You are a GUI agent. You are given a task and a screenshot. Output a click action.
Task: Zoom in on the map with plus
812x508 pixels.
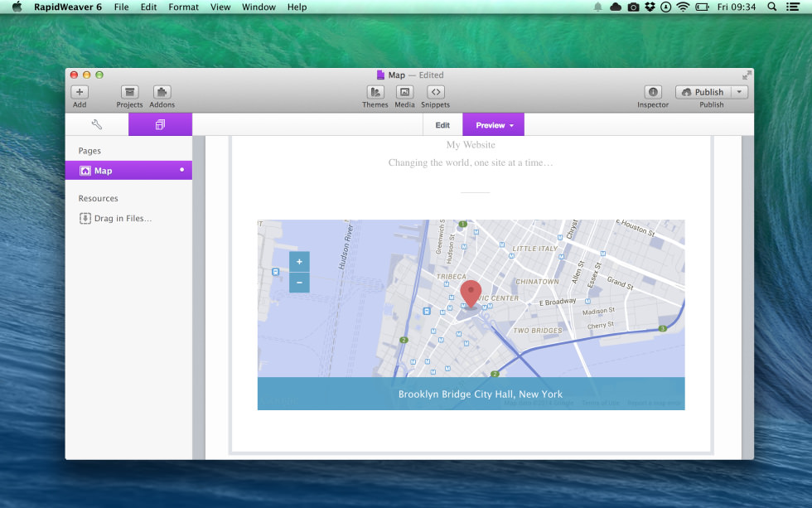[299, 262]
